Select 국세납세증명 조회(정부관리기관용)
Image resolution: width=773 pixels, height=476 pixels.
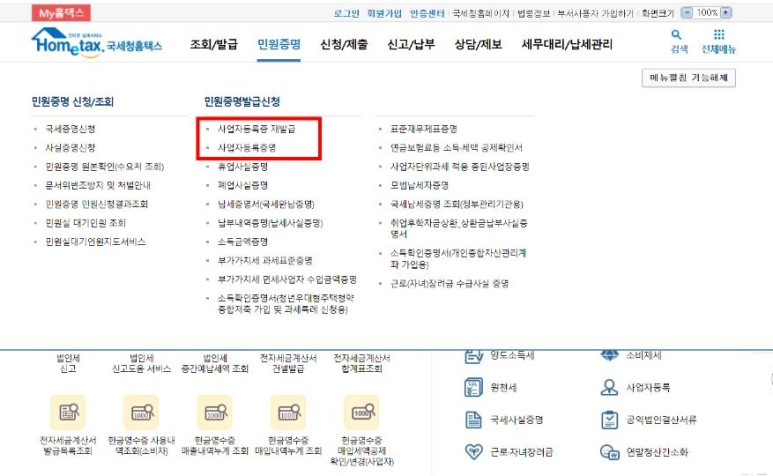[x=457, y=204]
